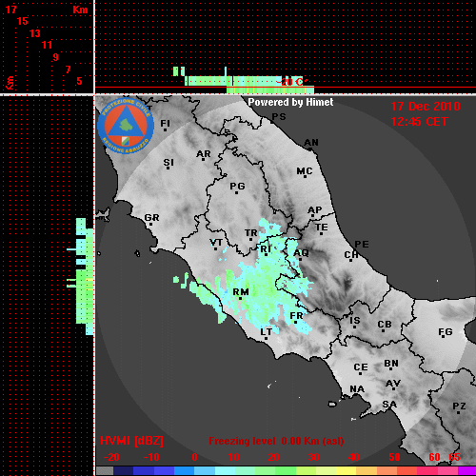
Task: Click the 5 km height axis label
Action: point(79,81)
